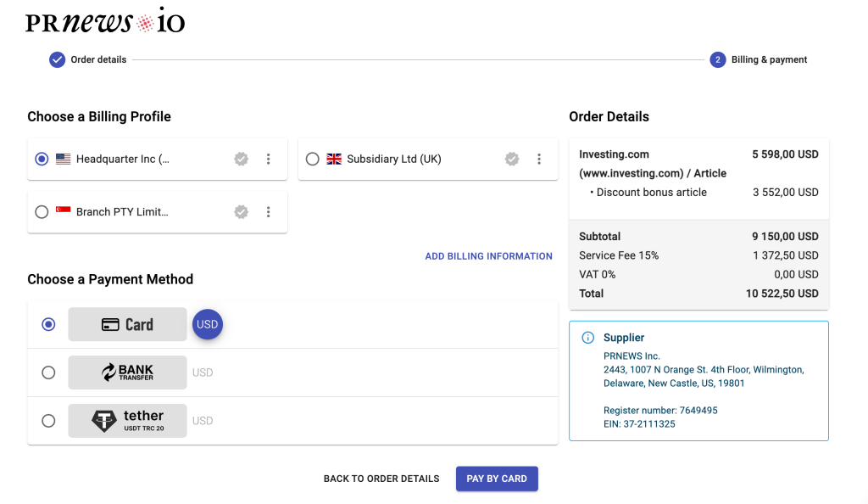Select the Branch PTY Limited radio button
The width and height of the screenshot is (868, 504).
[42, 211]
